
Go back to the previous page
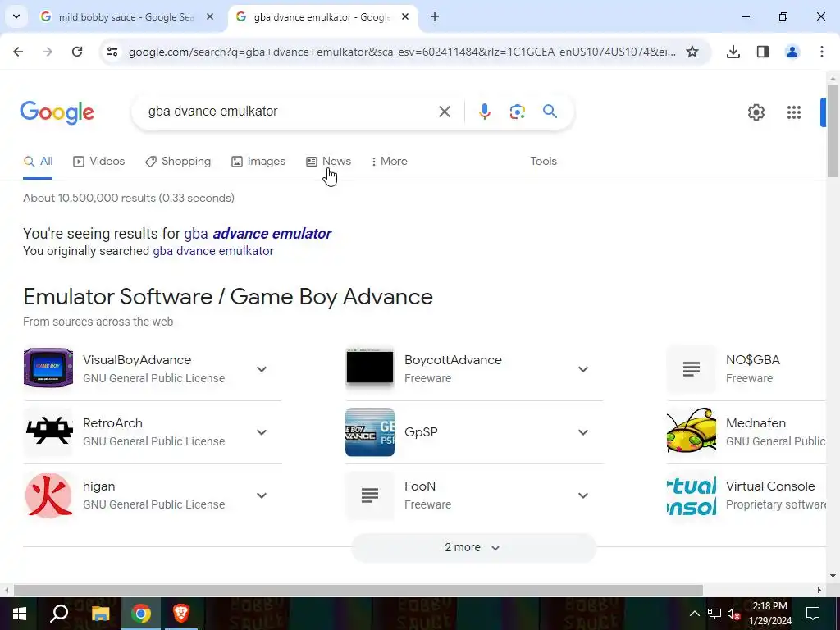pos(18,52)
